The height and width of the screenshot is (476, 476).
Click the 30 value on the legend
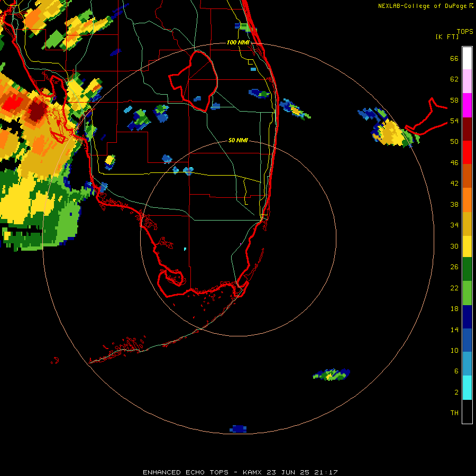tap(454, 246)
